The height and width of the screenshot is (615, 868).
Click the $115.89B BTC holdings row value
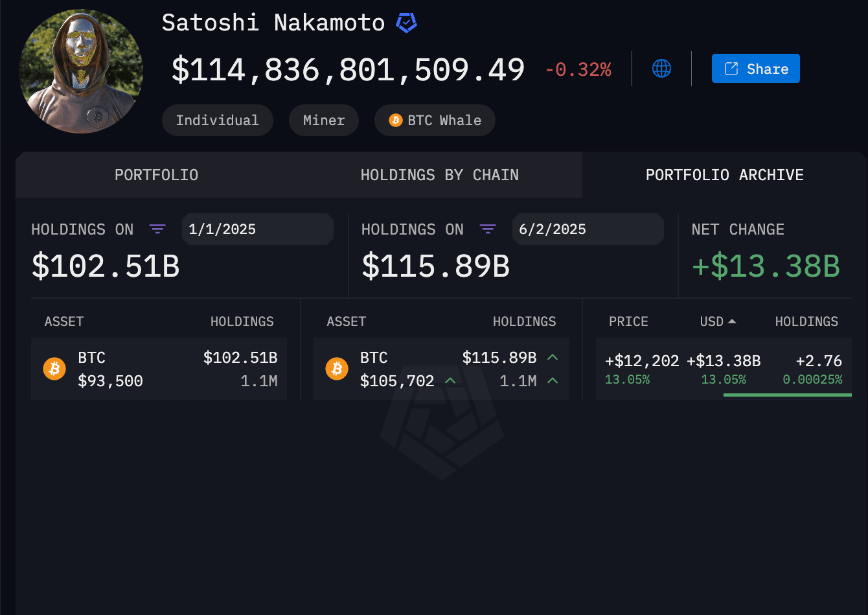pyautogui.click(x=499, y=358)
